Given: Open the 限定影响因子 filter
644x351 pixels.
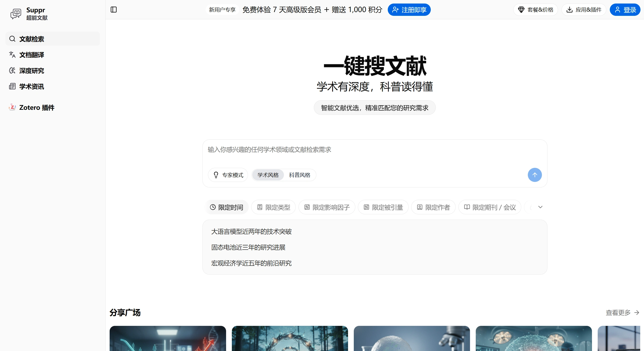Looking at the screenshot, I should (327, 207).
